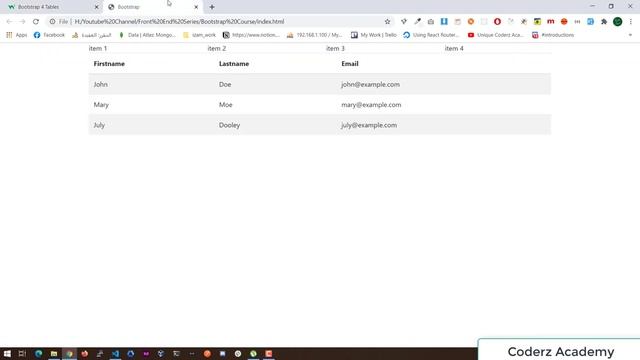The image size is (640, 360).
Task: Select the july@example.com cell
Action: (x=369, y=125)
